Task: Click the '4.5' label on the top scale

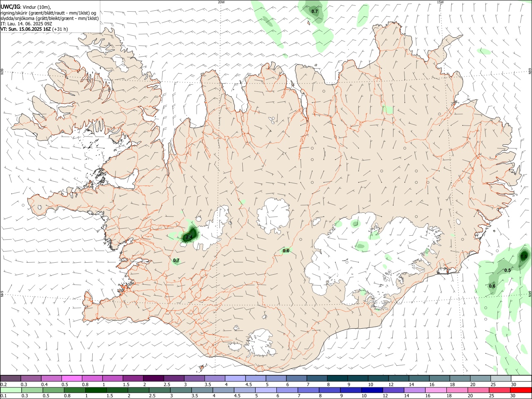Action: click(249, 384)
